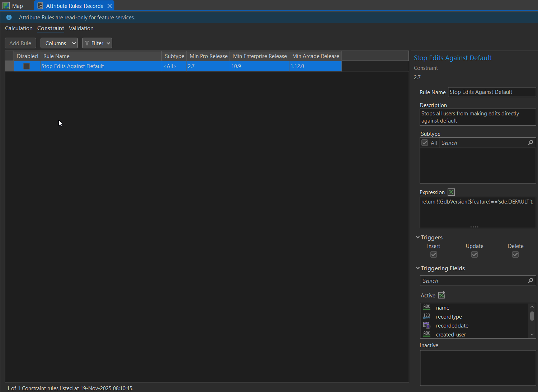538x392 pixels.
Task: Toggle the Insert trigger checkbox
Action: click(x=434, y=254)
